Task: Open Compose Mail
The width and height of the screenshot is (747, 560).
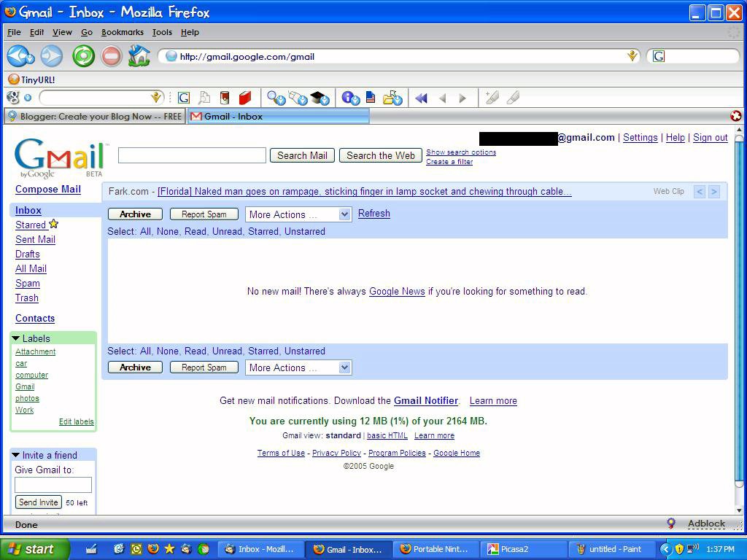Action: point(48,189)
